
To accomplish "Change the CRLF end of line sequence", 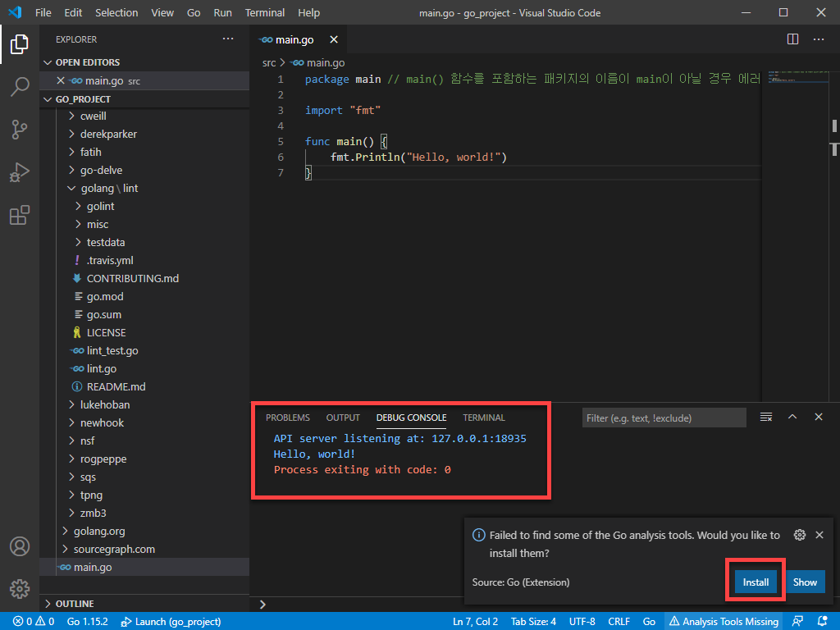I will (x=619, y=622).
